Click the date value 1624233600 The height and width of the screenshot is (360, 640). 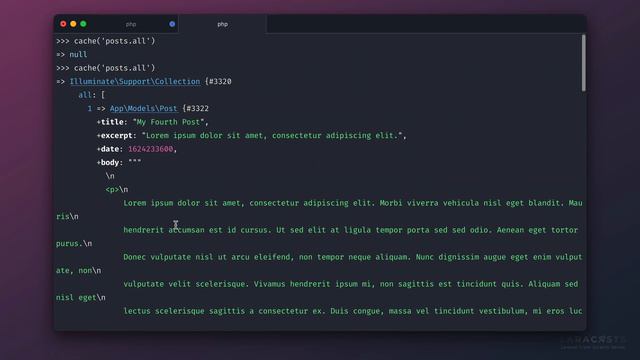(151, 149)
